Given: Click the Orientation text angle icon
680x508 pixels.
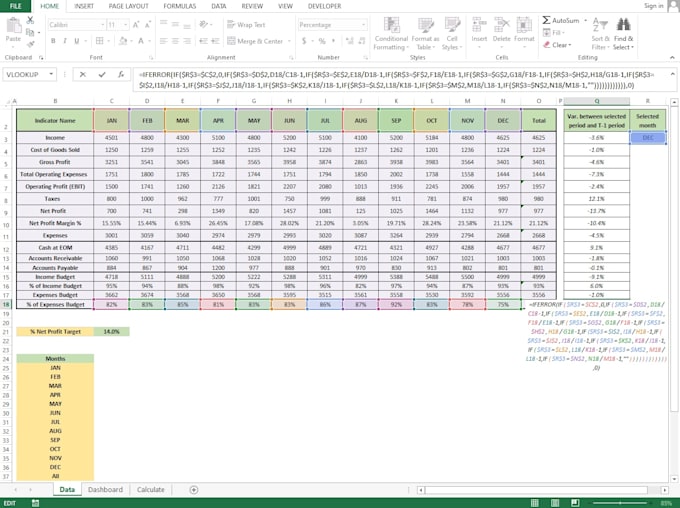Looking at the screenshot, I should click(203, 25).
